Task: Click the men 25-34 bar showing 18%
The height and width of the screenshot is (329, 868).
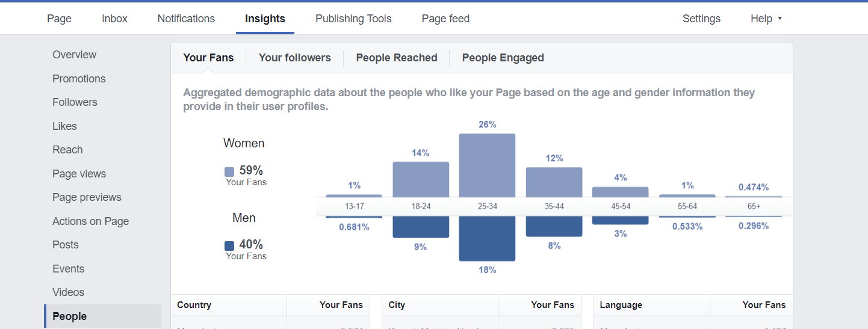Action: [x=487, y=238]
